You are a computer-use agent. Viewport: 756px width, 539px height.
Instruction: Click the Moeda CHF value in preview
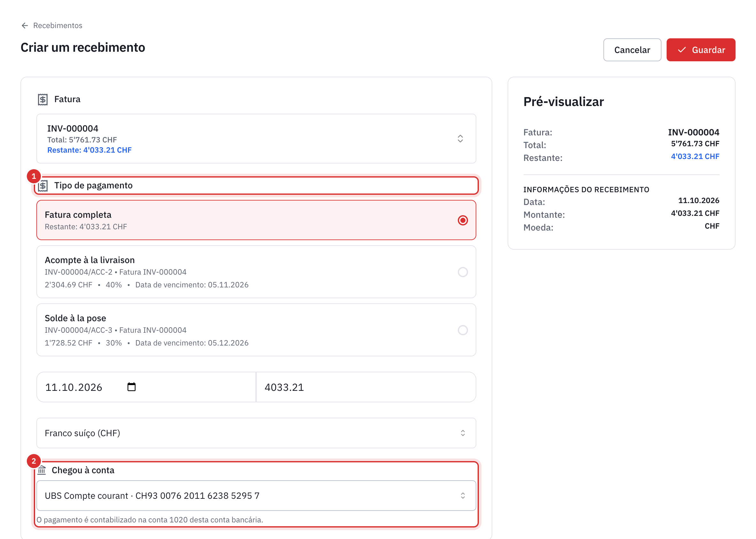click(712, 226)
